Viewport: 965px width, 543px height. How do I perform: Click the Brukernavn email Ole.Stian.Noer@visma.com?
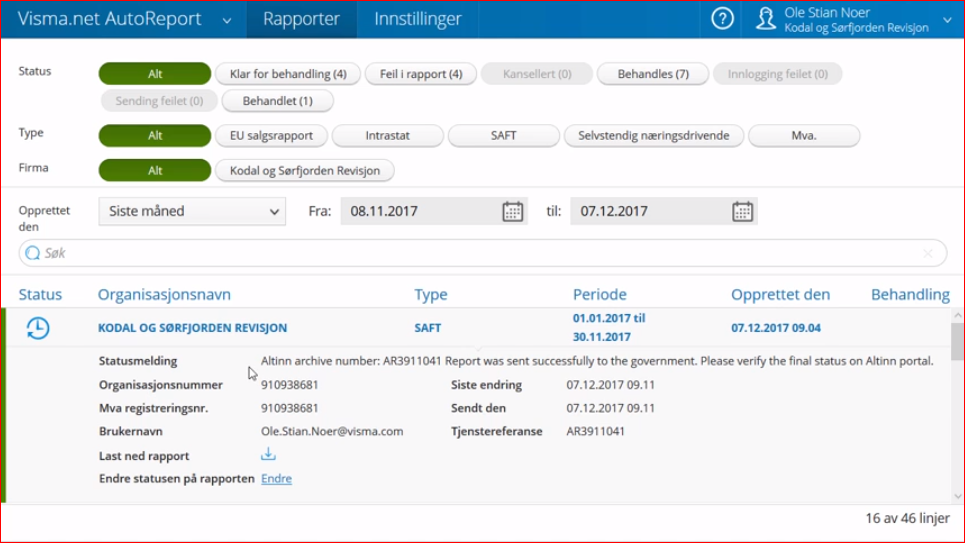[x=332, y=431]
